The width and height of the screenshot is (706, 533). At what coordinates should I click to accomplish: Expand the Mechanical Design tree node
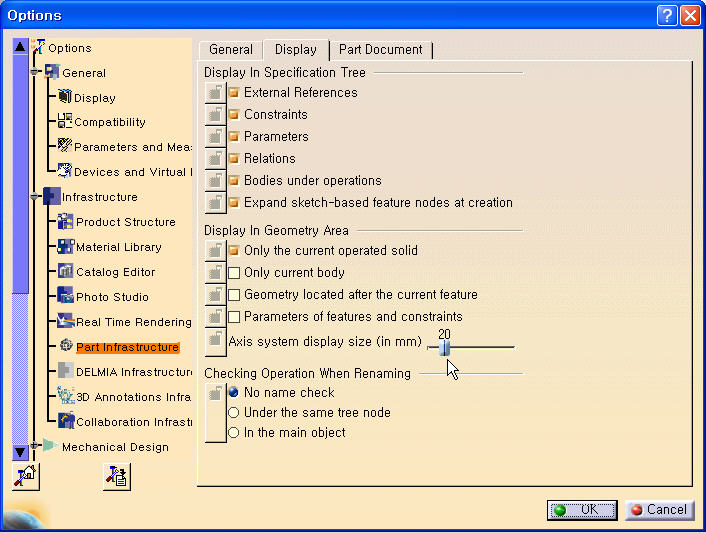(x=35, y=446)
